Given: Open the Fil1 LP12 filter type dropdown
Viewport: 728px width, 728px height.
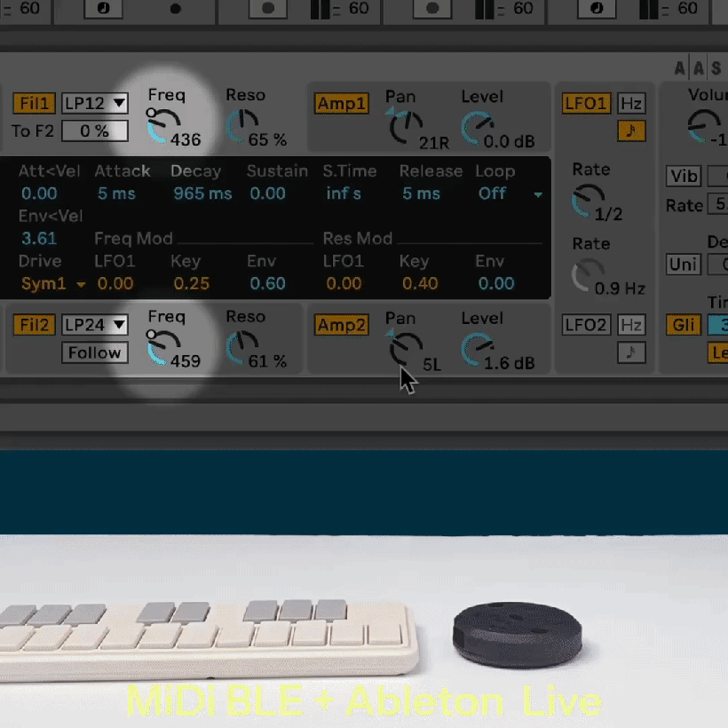Looking at the screenshot, I should point(95,103).
